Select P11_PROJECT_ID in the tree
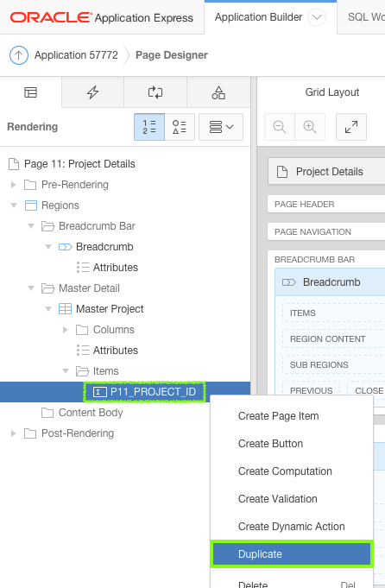The image size is (385, 588). (153, 392)
